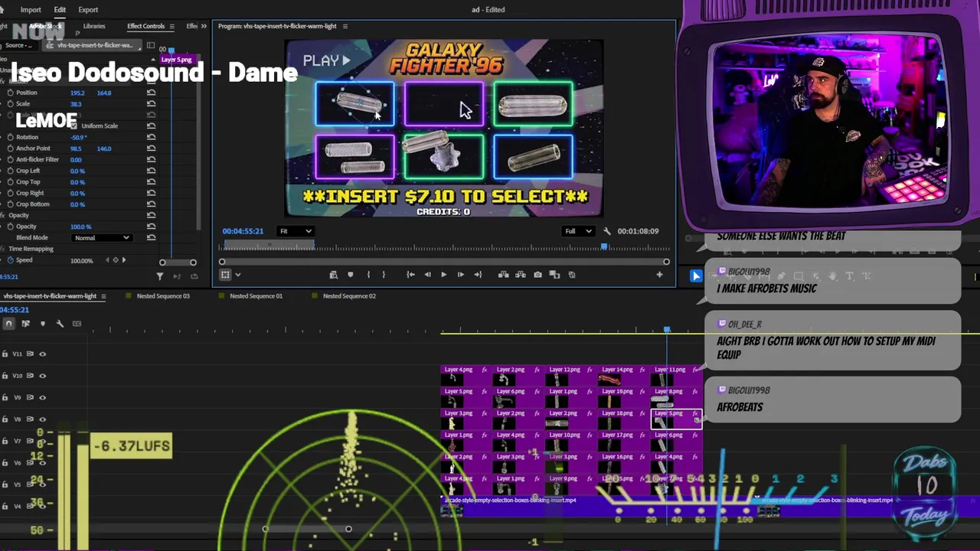Select the Layer 14.png clip
Viewport: 980px width, 551px height.
(x=622, y=376)
